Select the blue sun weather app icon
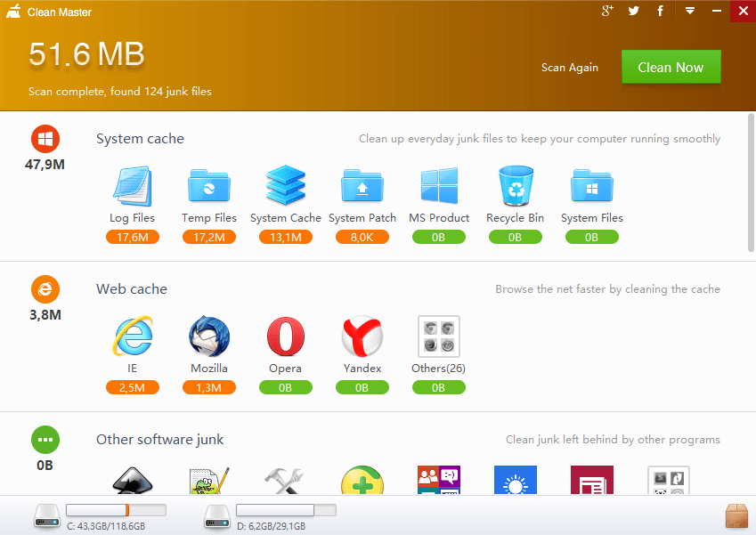Screen dimensions: 756x535 click(516, 480)
